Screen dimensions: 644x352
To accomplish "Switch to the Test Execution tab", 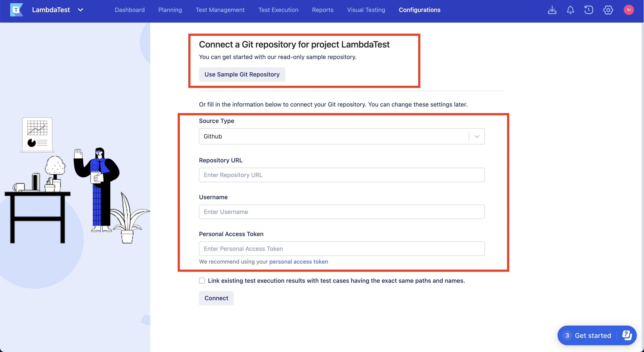I will click(278, 10).
